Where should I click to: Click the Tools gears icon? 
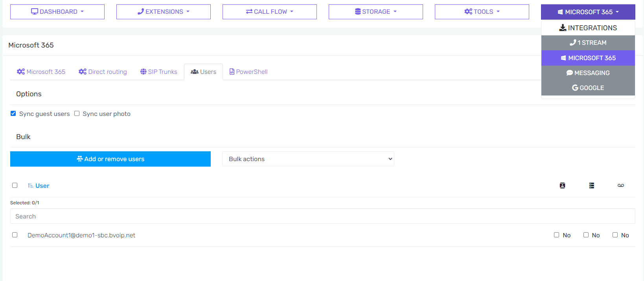pos(468,12)
